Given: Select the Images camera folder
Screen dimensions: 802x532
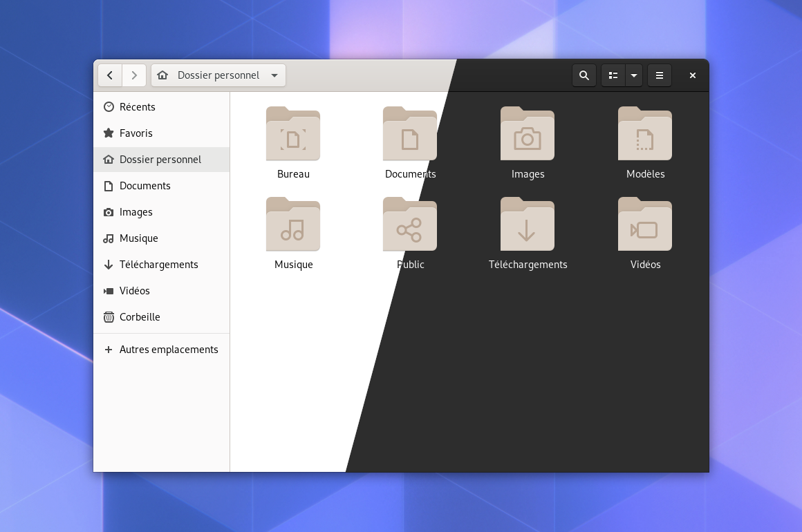Looking at the screenshot, I should pyautogui.click(x=528, y=134).
